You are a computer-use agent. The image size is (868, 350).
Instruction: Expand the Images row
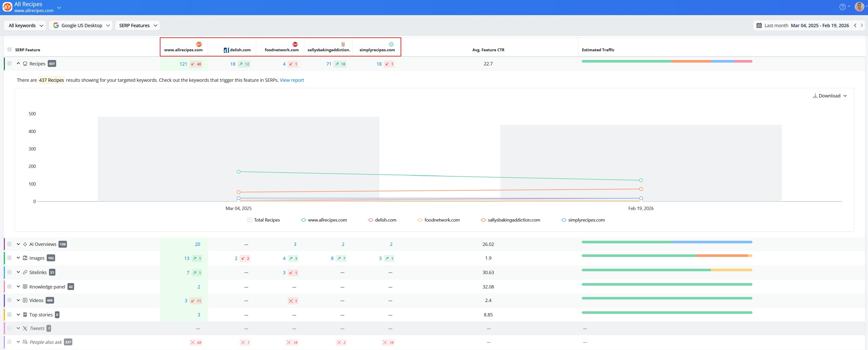coord(18,258)
